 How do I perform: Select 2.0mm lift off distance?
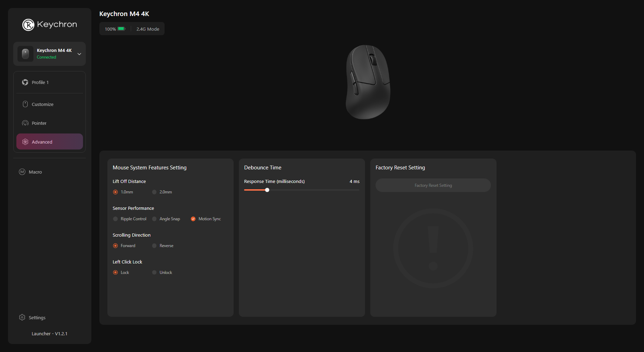tap(154, 192)
